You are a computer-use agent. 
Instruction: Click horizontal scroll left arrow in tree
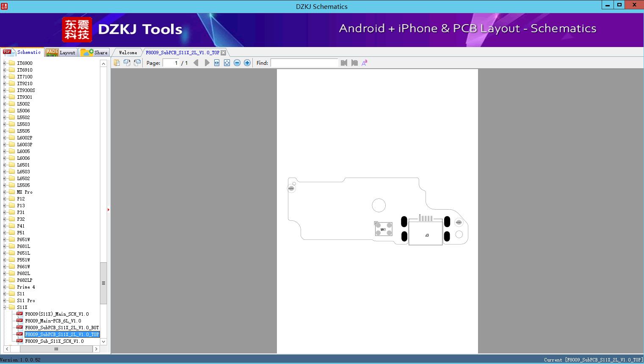click(x=6, y=349)
